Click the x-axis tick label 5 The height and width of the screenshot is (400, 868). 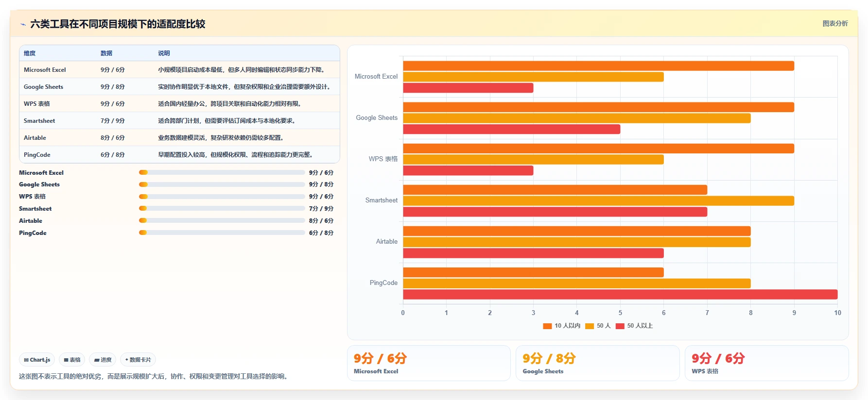tap(620, 313)
